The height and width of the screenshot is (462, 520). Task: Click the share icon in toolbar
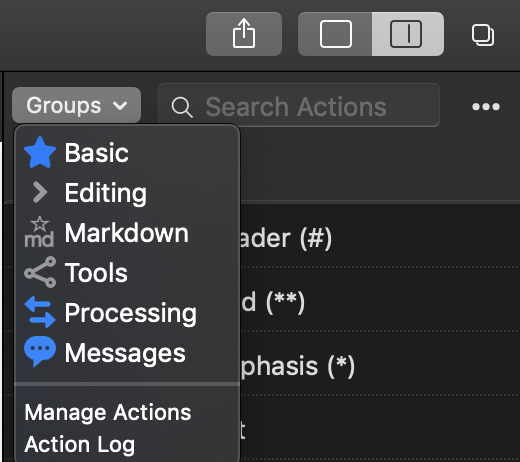coord(244,34)
